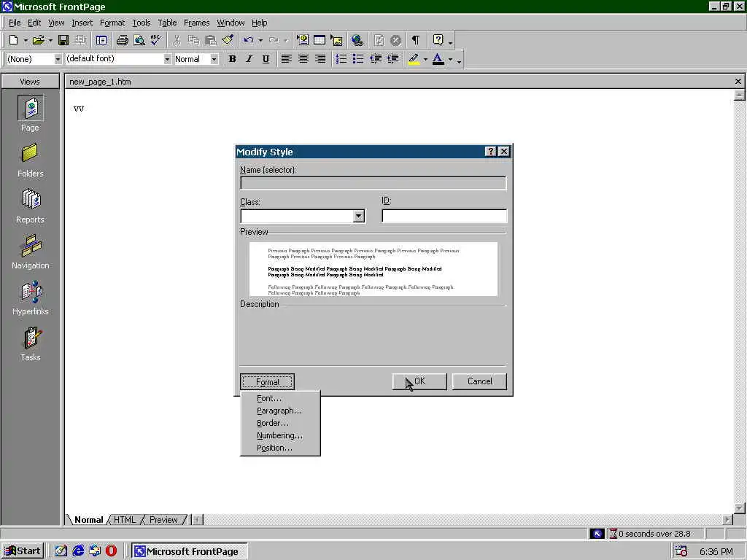Open the Folders view in Views bar
Image resolution: width=747 pixels, height=560 pixels.
(30, 161)
